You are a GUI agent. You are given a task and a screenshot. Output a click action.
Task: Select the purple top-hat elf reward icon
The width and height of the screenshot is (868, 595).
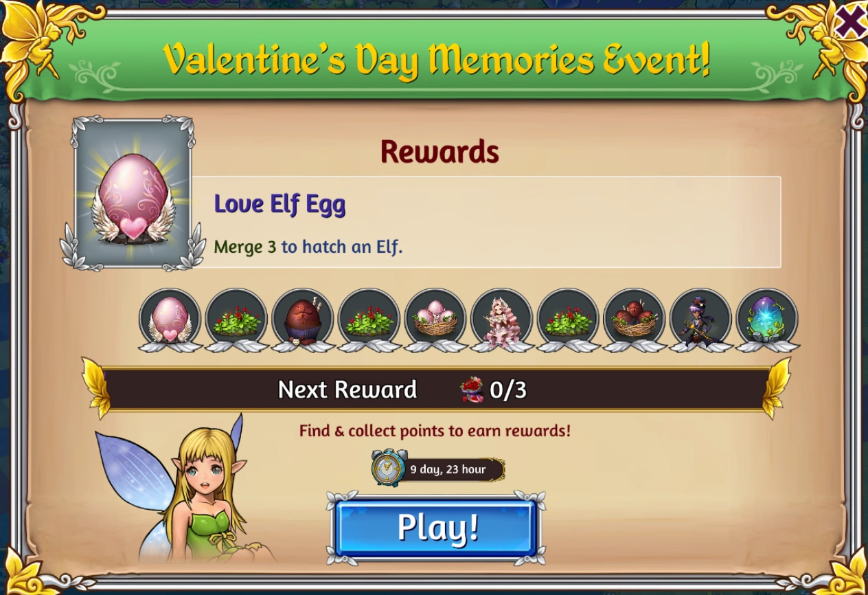[x=701, y=319]
